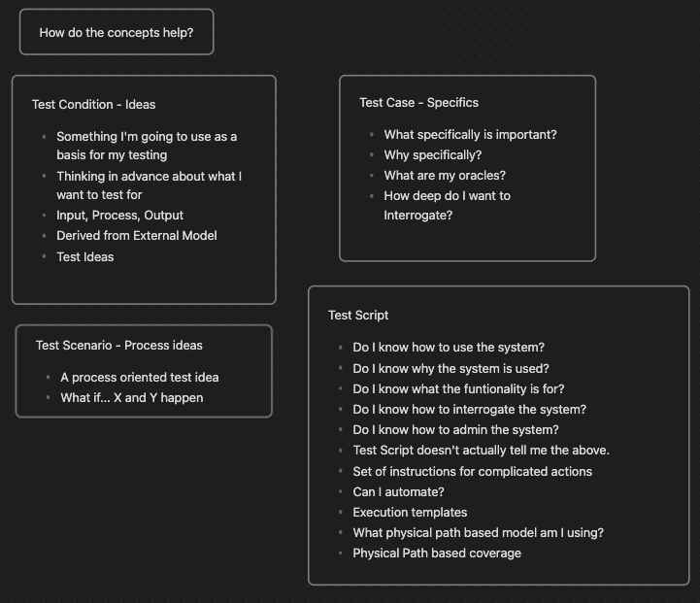Click 'Do I know why the system is used?'
The width and height of the screenshot is (700, 603).
tap(450, 369)
